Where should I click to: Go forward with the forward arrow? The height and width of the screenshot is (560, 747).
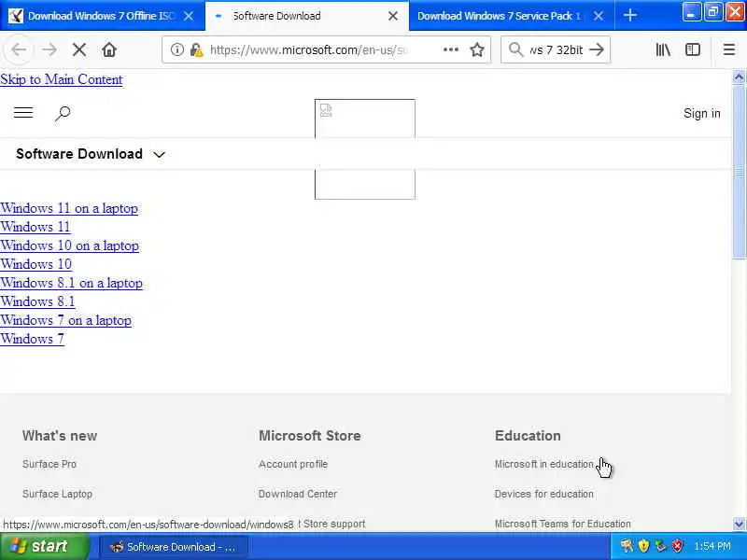[49, 49]
